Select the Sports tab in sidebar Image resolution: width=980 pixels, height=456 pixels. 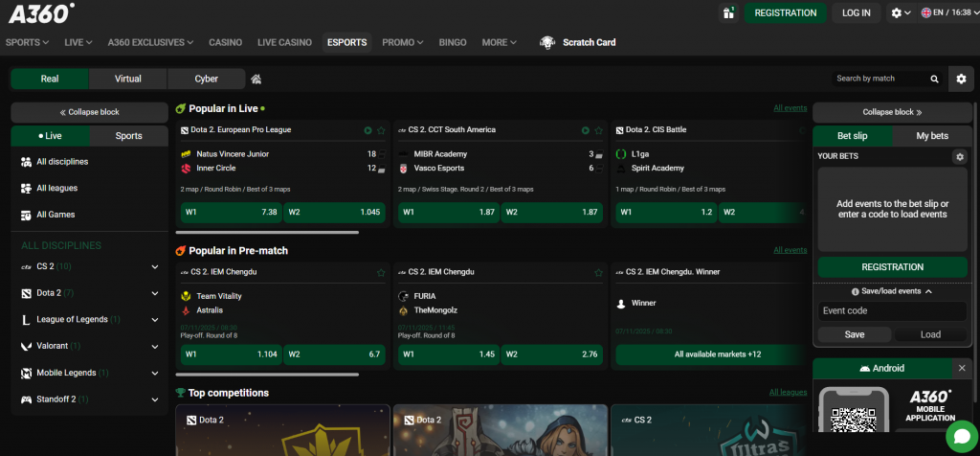pyautogui.click(x=129, y=136)
